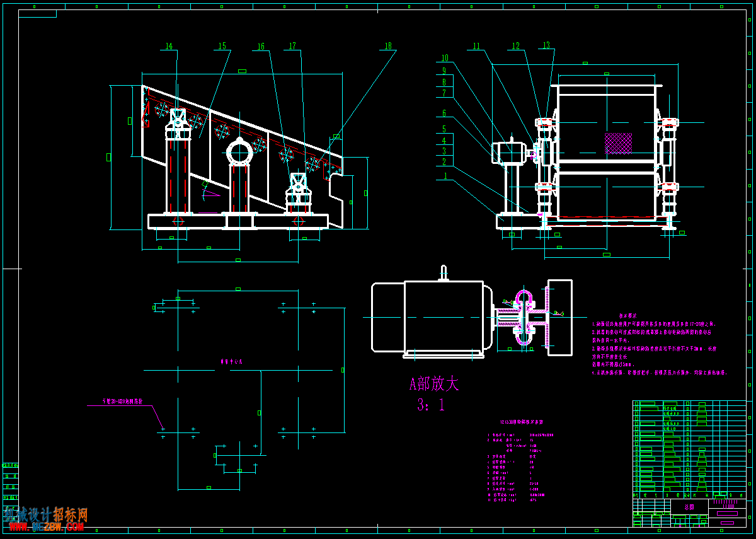Select the technical parameters table title
The image size is (756, 539).
pos(517,423)
